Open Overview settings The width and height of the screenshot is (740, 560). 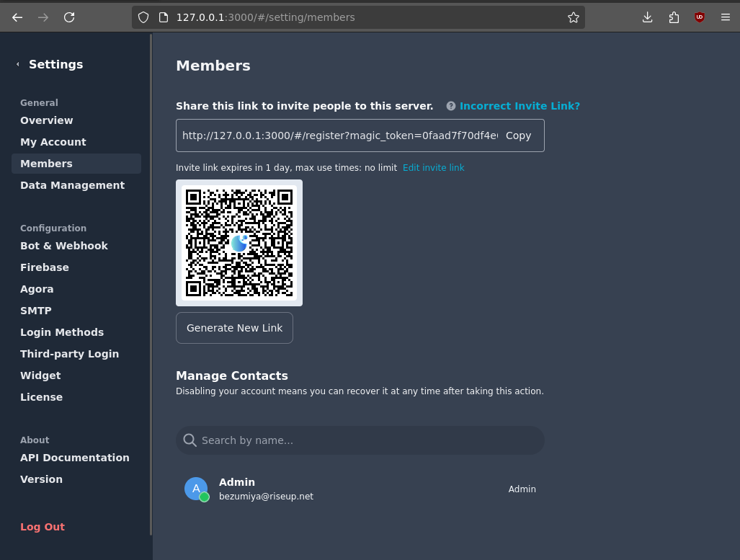pyautogui.click(x=47, y=120)
